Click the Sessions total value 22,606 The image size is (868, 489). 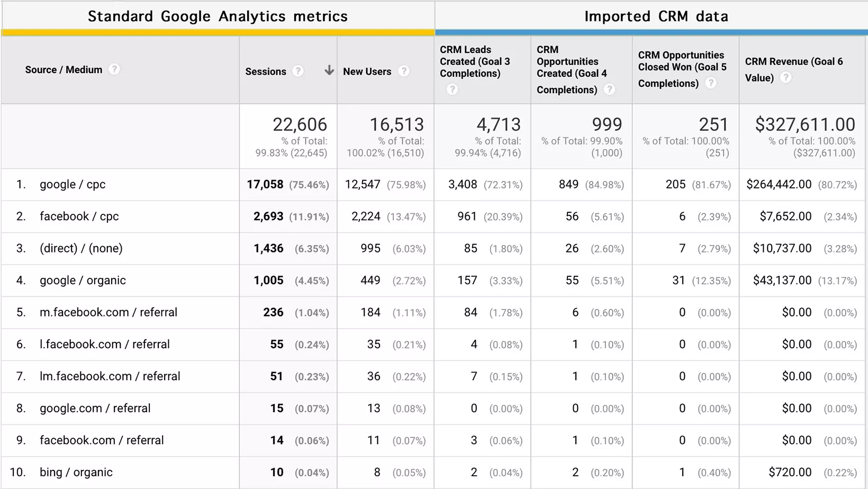pyautogui.click(x=301, y=124)
